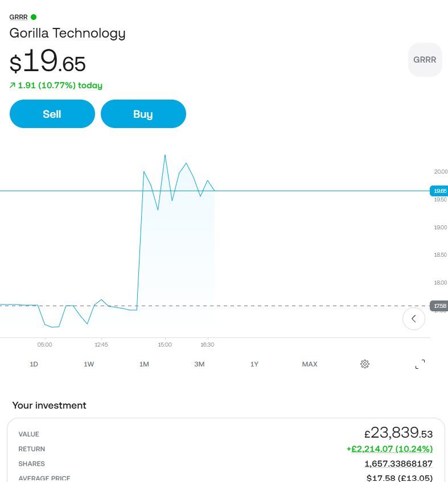Expand chart to fullscreen
This screenshot has height=482, width=448.
(420, 364)
